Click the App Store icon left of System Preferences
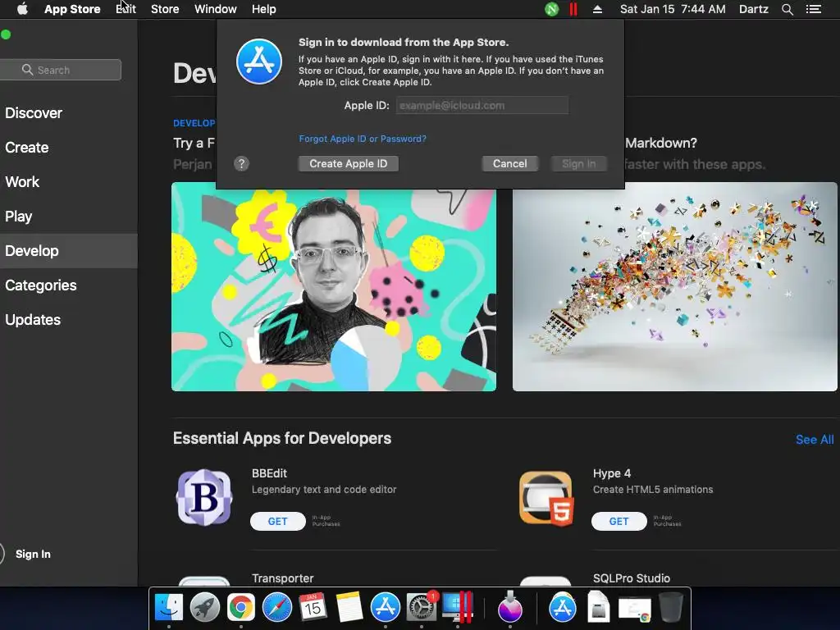The width and height of the screenshot is (840, 630). (386, 607)
